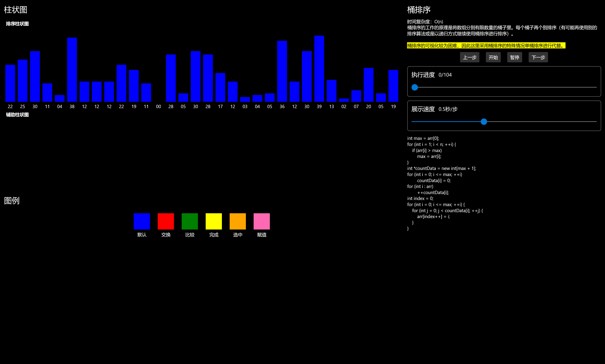Click the orange 选中 legend swatch

238,221
